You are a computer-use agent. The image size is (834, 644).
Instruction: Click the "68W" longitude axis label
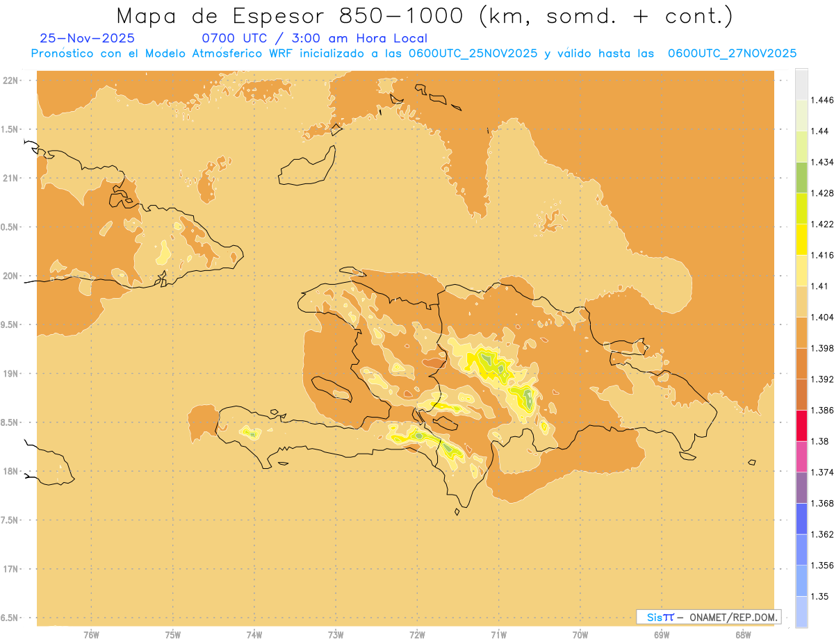point(743,634)
